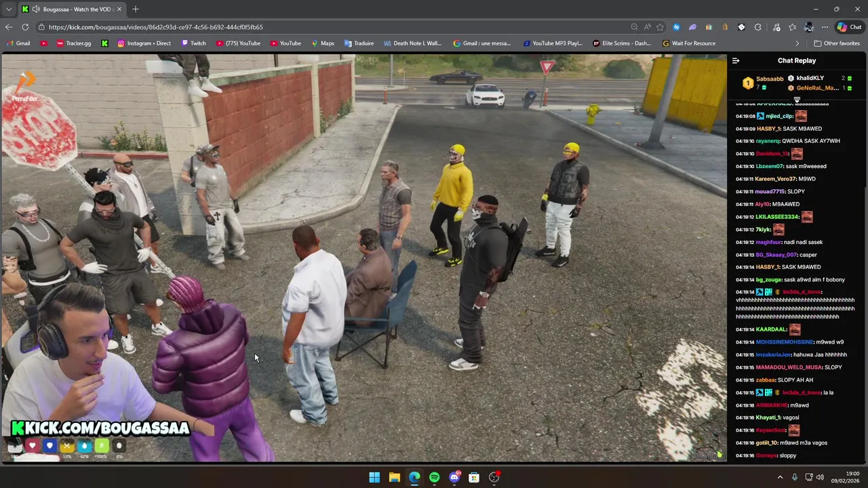Viewport: 868px width, 488px height.
Task: Click chat username BG_Skaaay_007
Action: [x=776, y=255]
